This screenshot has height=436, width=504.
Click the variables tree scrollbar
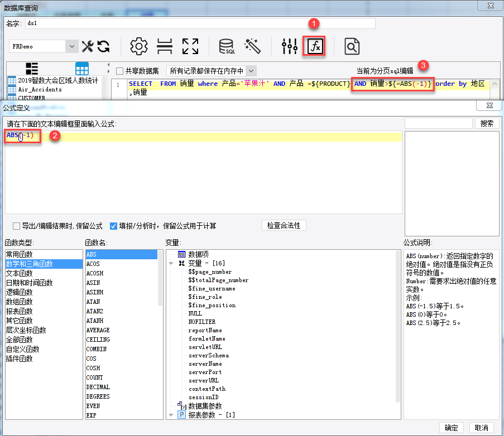click(398, 326)
